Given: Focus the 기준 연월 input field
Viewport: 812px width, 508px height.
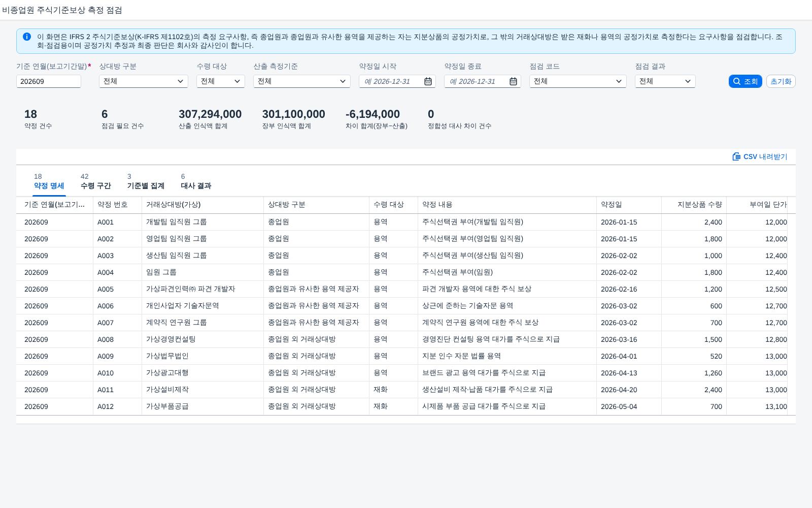Looking at the screenshot, I should point(49,81).
